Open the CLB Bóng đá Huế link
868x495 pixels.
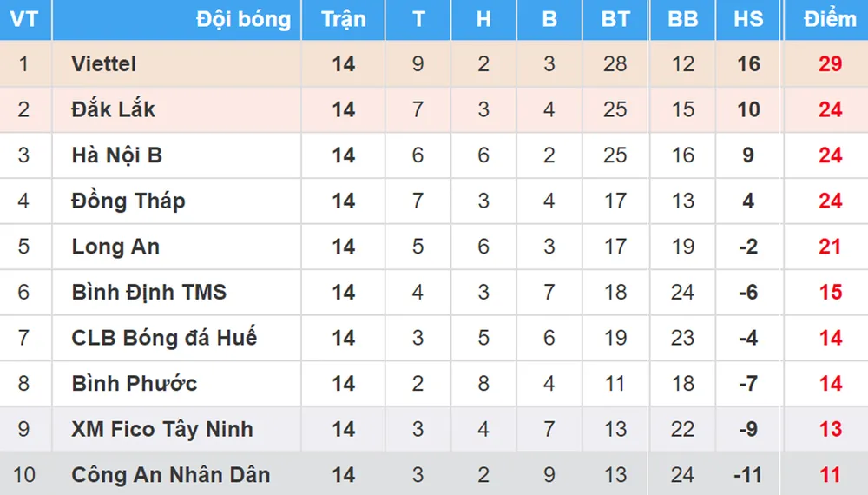point(164,338)
